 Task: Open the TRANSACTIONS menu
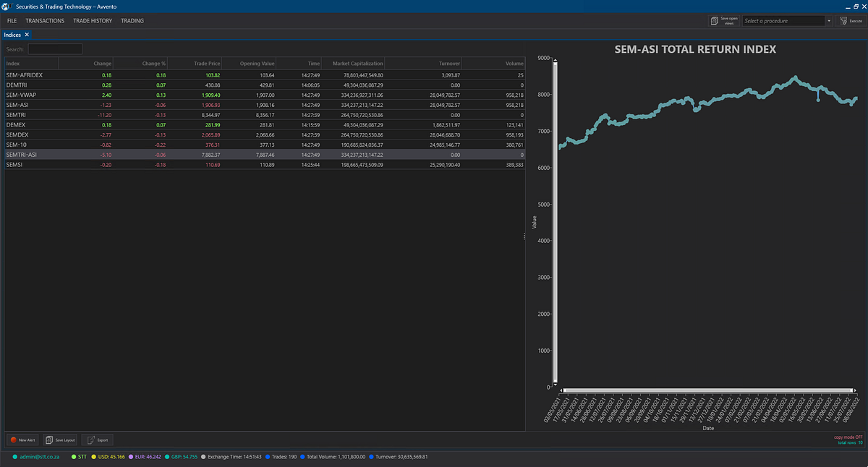(45, 21)
